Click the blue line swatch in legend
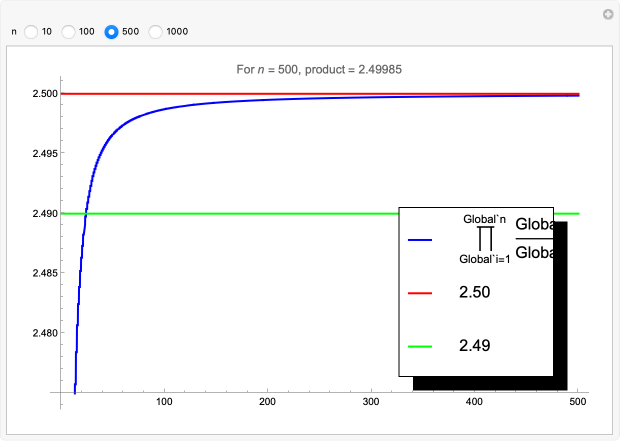The height and width of the screenshot is (442, 620). [420, 240]
